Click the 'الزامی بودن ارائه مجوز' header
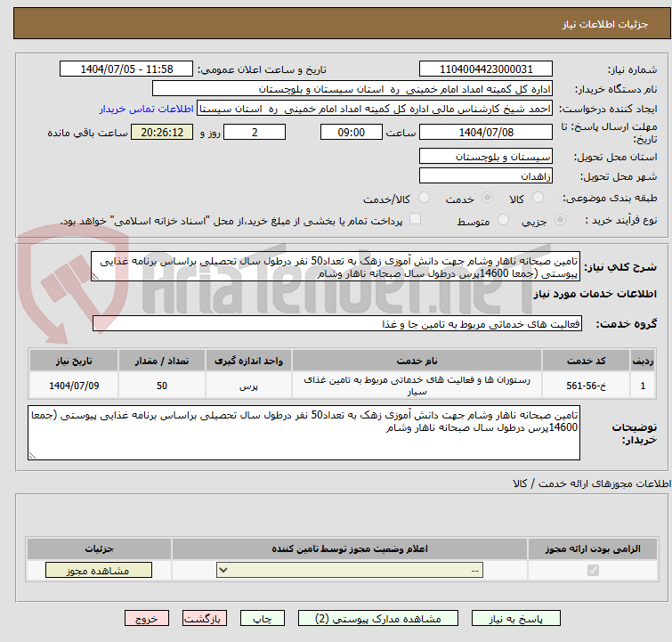672x642 pixels. click(593, 549)
